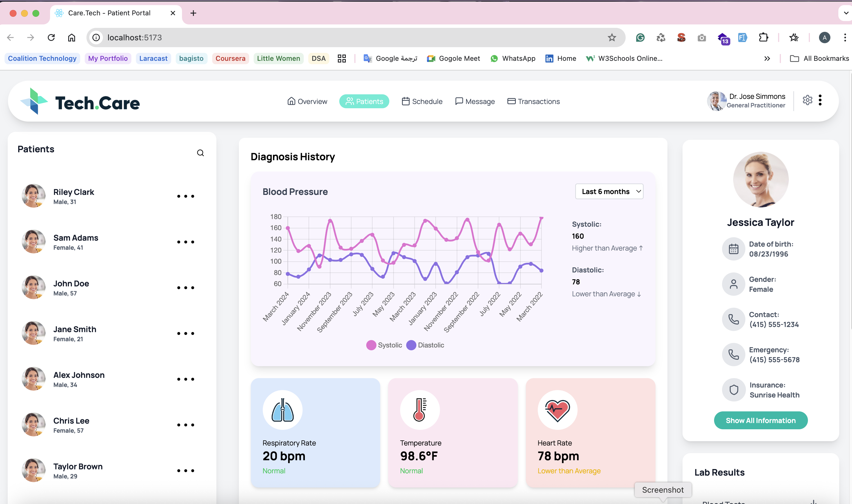Open the more options menu for Riley Clark
The width and height of the screenshot is (852, 504).
[185, 196]
